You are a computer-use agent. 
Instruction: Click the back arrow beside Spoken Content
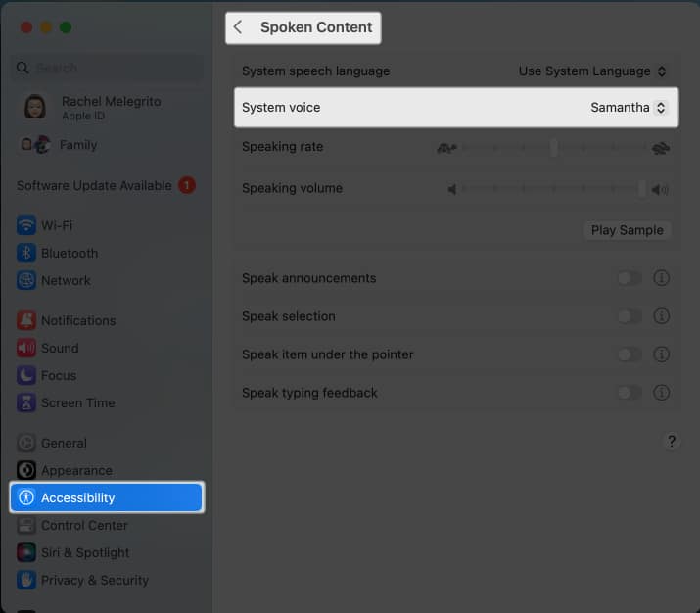click(238, 27)
